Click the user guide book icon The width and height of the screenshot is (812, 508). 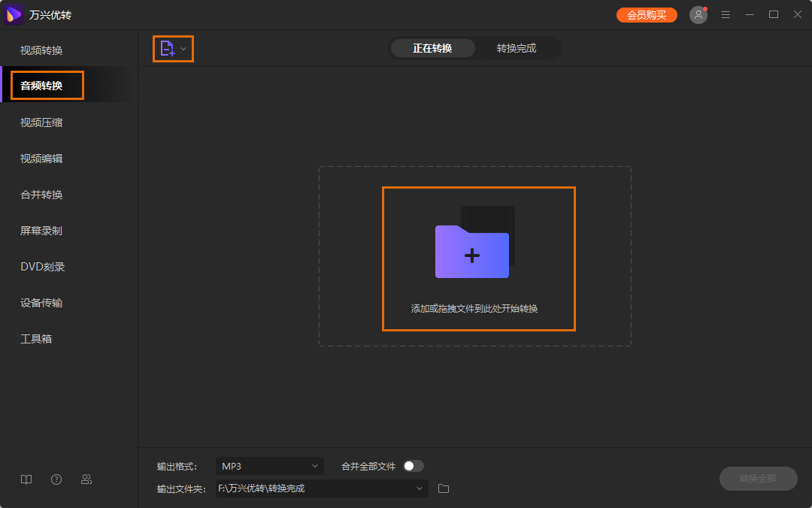(x=26, y=479)
